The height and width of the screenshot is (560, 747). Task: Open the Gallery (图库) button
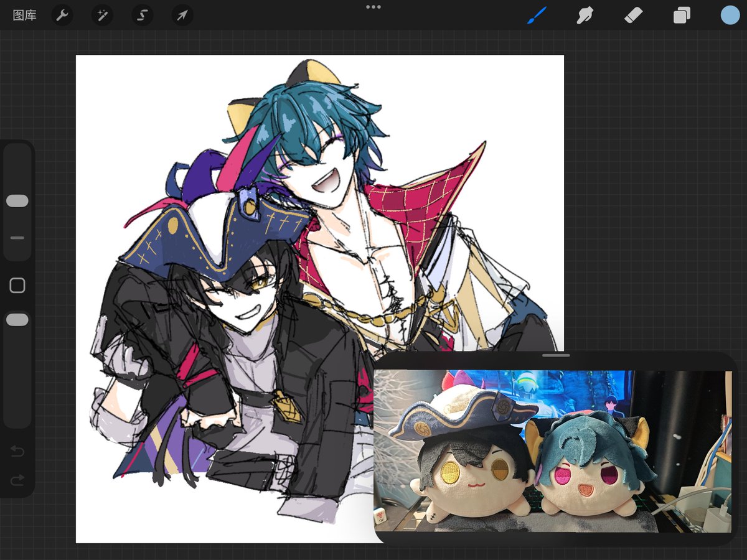click(24, 16)
